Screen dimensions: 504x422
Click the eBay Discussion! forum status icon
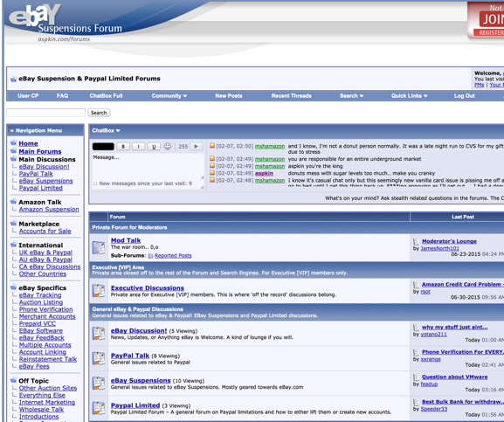pyautogui.click(x=99, y=333)
